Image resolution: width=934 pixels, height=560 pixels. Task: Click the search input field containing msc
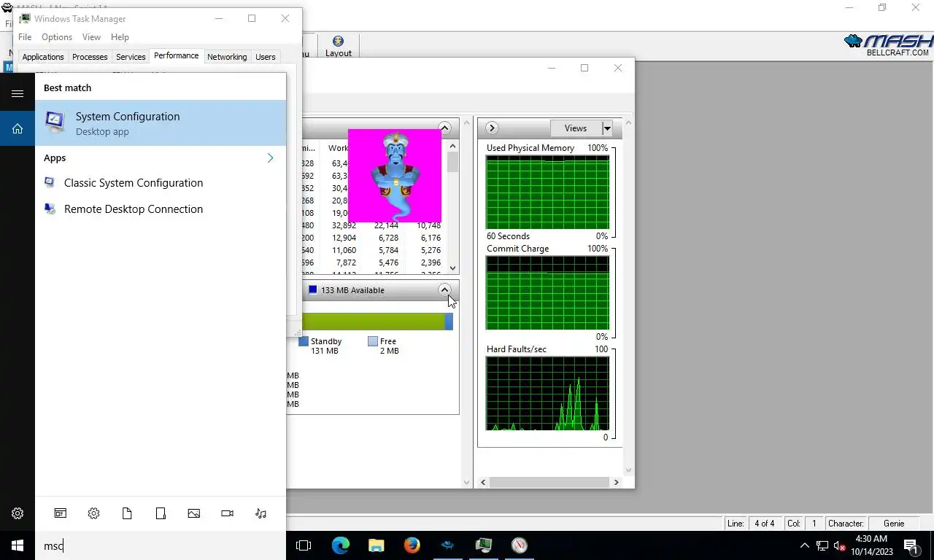(x=161, y=545)
